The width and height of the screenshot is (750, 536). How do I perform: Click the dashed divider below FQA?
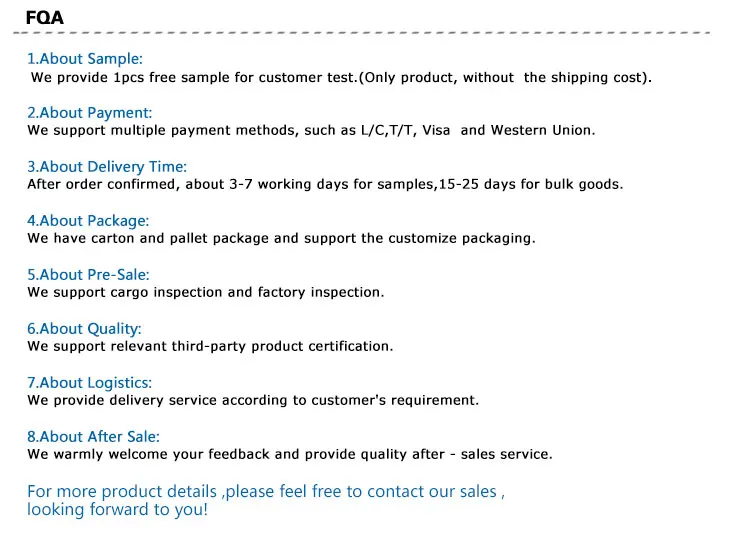click(374, 34)
